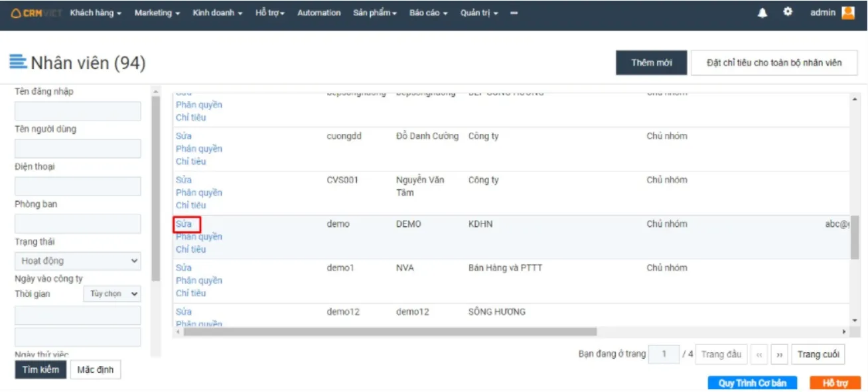The height and width of the screenshot is (392, 868).
Task: Open the notifications bell
Action: (762, 13)
